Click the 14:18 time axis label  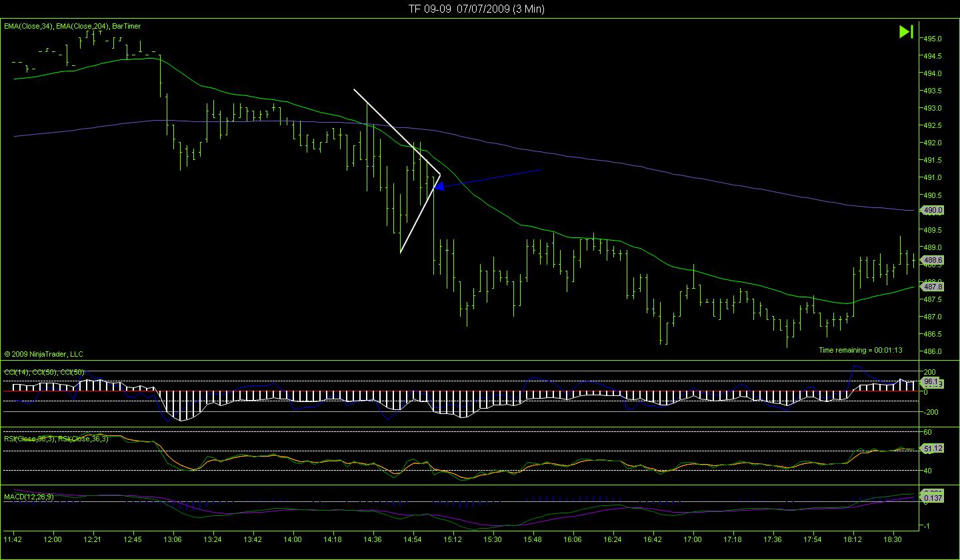tap(333, 539)
